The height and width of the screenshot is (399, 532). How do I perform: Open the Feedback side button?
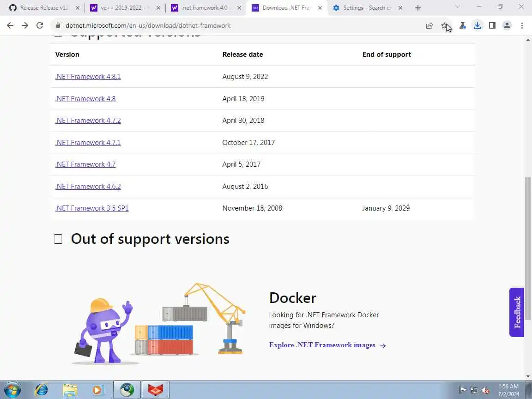point(517,312)
